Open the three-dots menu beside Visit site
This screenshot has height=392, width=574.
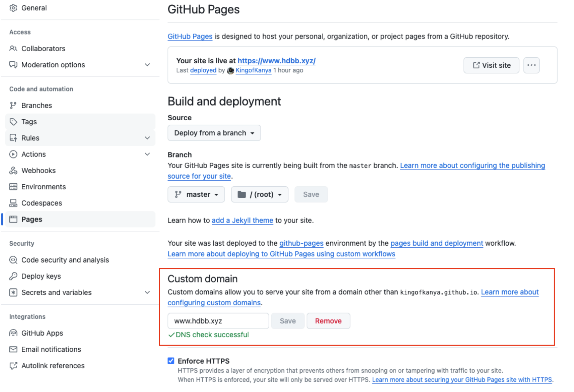click(x=531, y=65)
